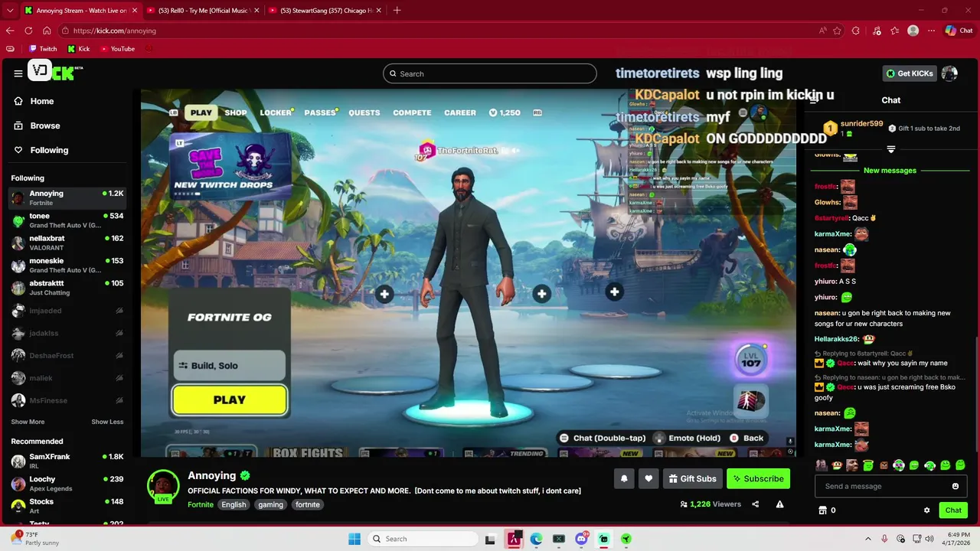Bookmark this page with star icon
980x551 pixels.
coord(837,31)
